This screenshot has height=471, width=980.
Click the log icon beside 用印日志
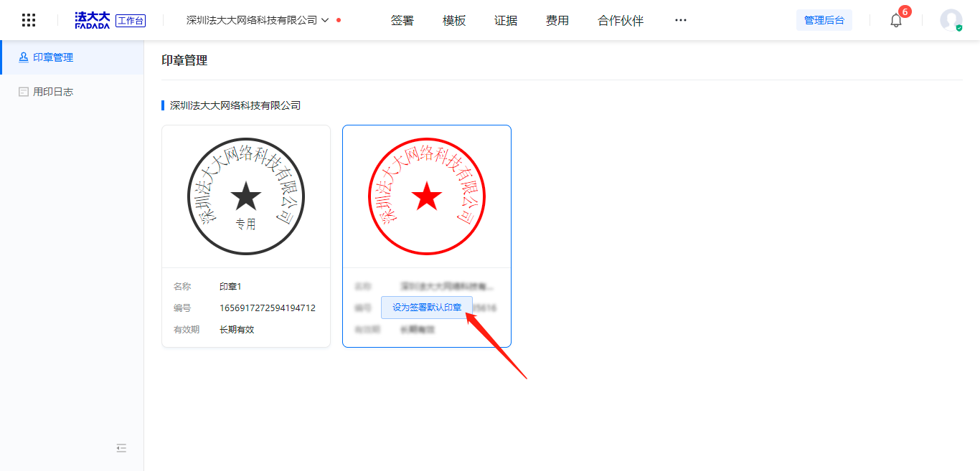click(24, 92)
